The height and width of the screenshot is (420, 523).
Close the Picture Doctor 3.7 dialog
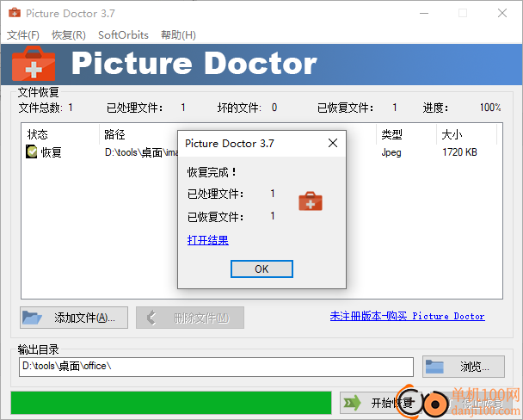pos(333,143)
